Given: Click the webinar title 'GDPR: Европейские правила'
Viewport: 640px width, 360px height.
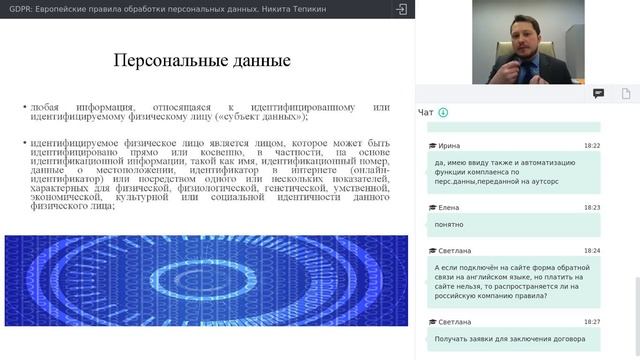Looking at the screenshot, I should pyautogui.click(x=168, y=9).
